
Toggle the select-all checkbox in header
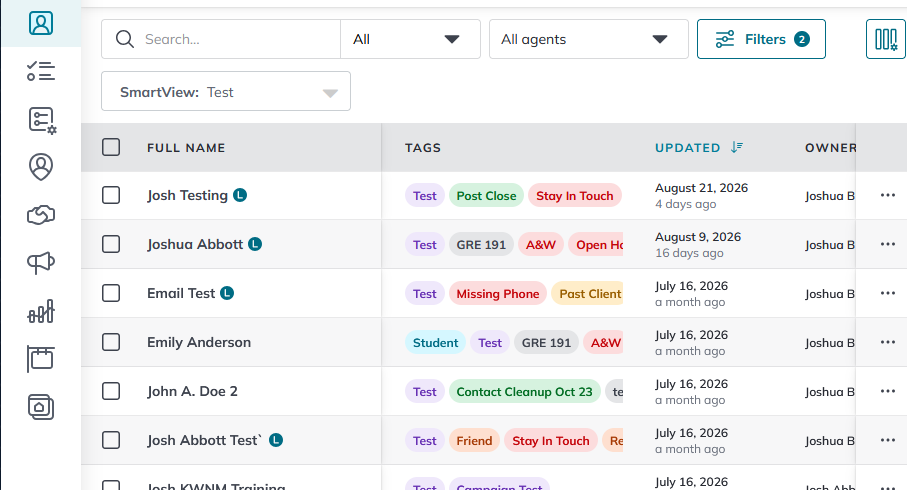coord(111,147)
